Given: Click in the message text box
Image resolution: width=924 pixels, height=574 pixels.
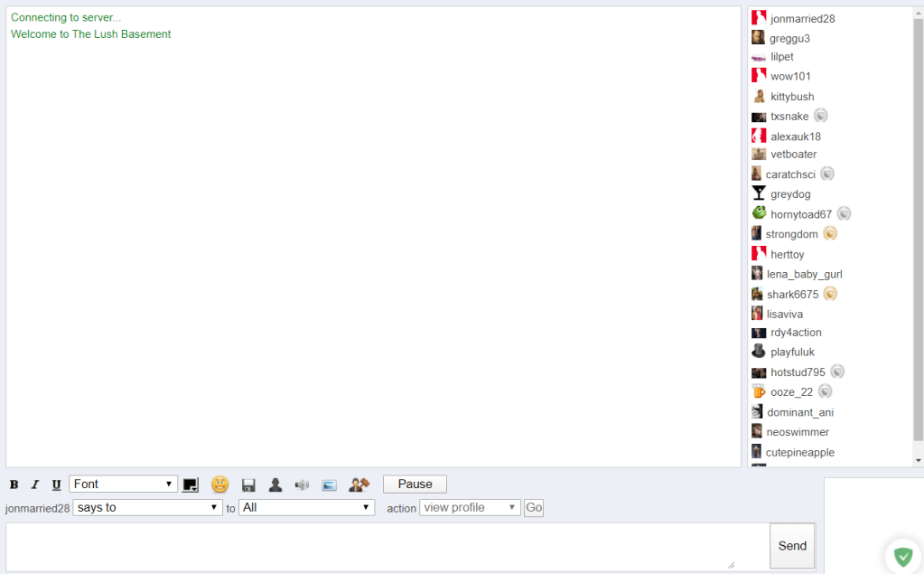Looking at the screenshot, I should pyautogui.click(x=370, y=546).
